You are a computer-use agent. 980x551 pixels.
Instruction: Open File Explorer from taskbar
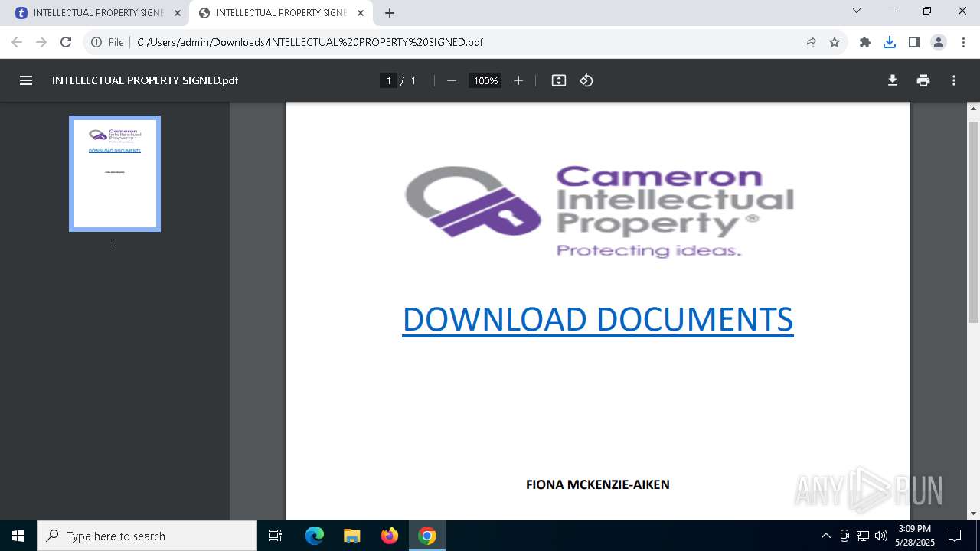click(352, 536)
